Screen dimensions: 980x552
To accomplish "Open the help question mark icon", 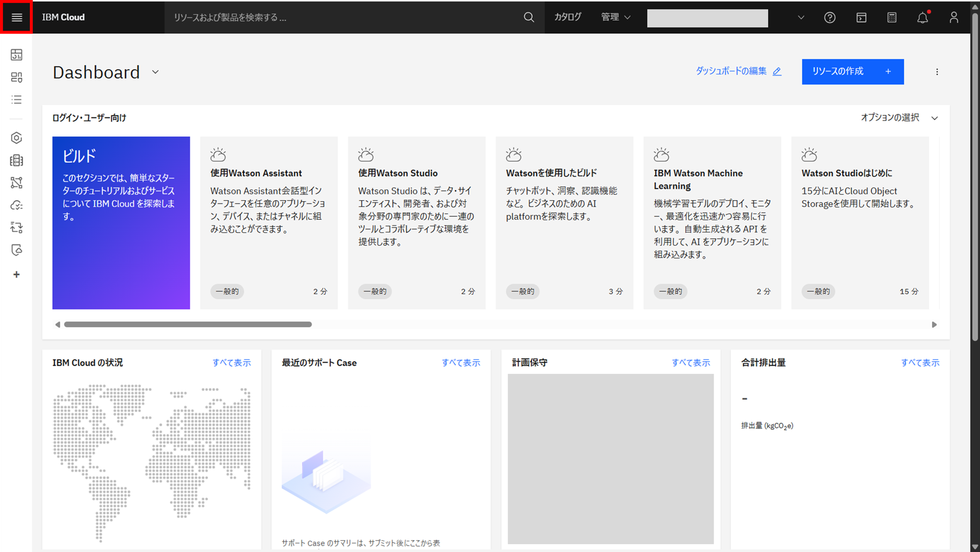I will click(x=829, y=18).
